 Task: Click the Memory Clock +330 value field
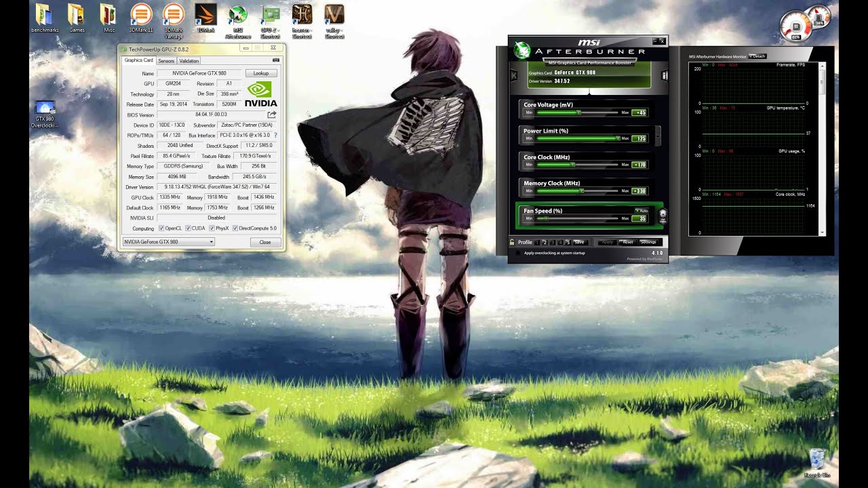click(x=639, y=191)
